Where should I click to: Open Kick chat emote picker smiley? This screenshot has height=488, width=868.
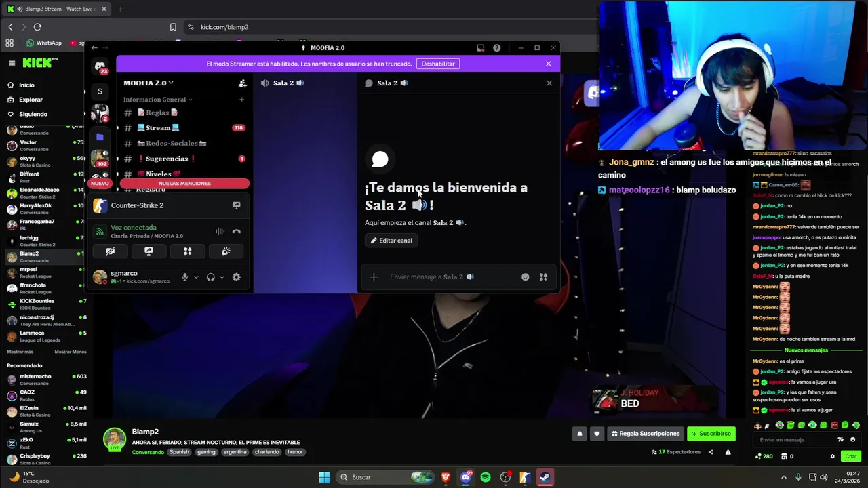tap(853, 440)
